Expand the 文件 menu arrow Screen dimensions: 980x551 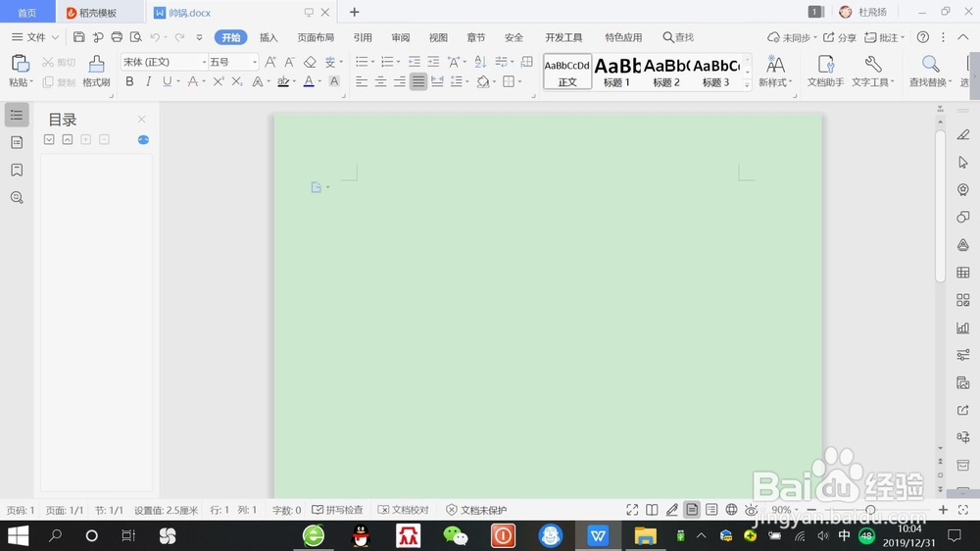pyautogui.click(x=55, y=37)
